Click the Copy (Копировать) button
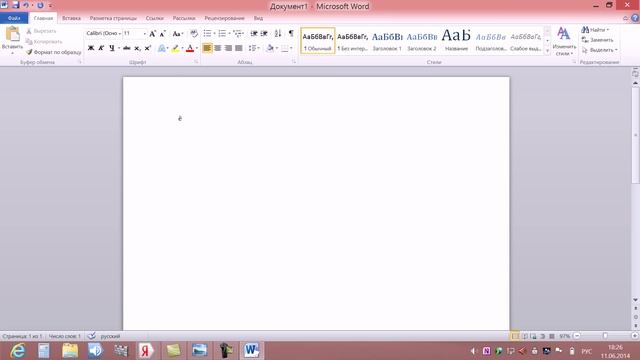This screenshot has width=640, height=360. [44, 42]
